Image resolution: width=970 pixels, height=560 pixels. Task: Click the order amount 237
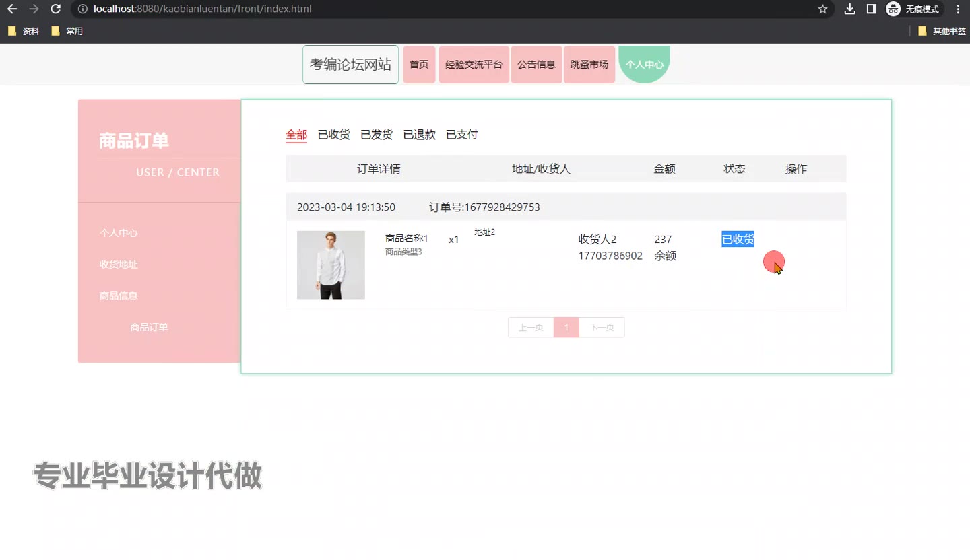click(663, 239)
